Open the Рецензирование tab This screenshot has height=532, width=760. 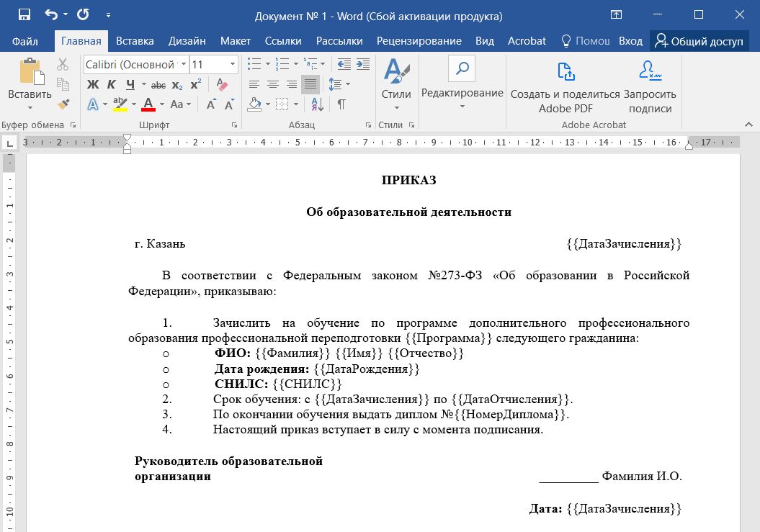[x=419, y=41]
